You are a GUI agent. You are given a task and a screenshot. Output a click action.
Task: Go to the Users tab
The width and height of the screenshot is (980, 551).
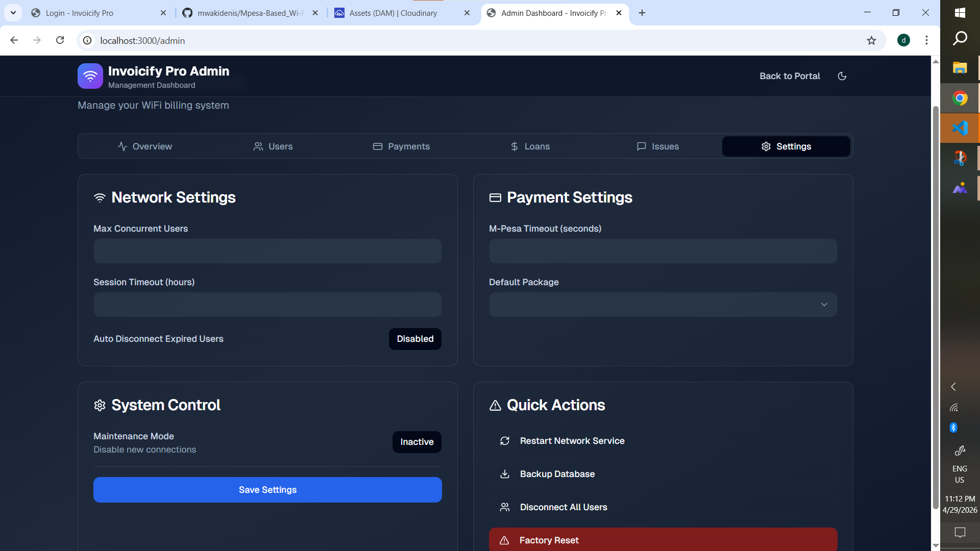273,146
